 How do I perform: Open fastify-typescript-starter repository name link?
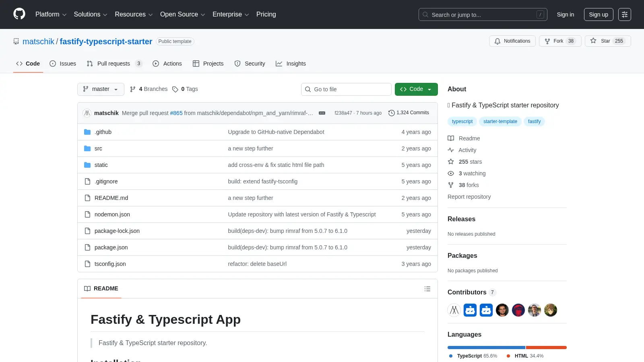(106, 41)
